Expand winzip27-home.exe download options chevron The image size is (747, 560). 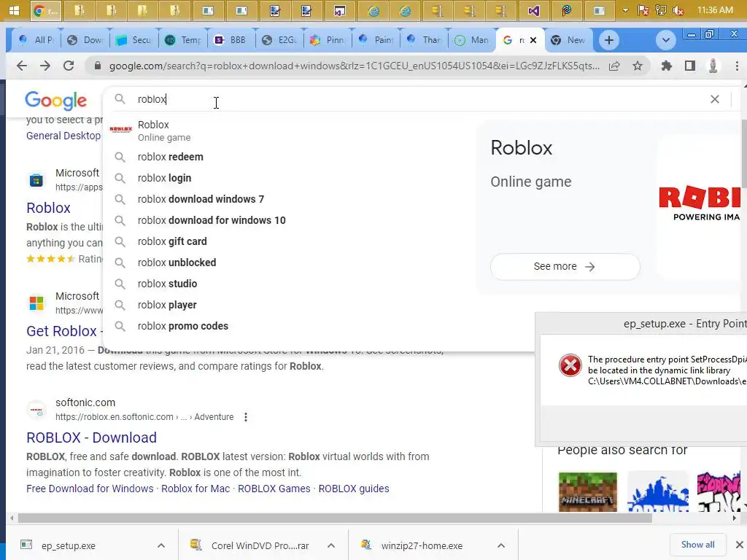(x=500, y=545)
